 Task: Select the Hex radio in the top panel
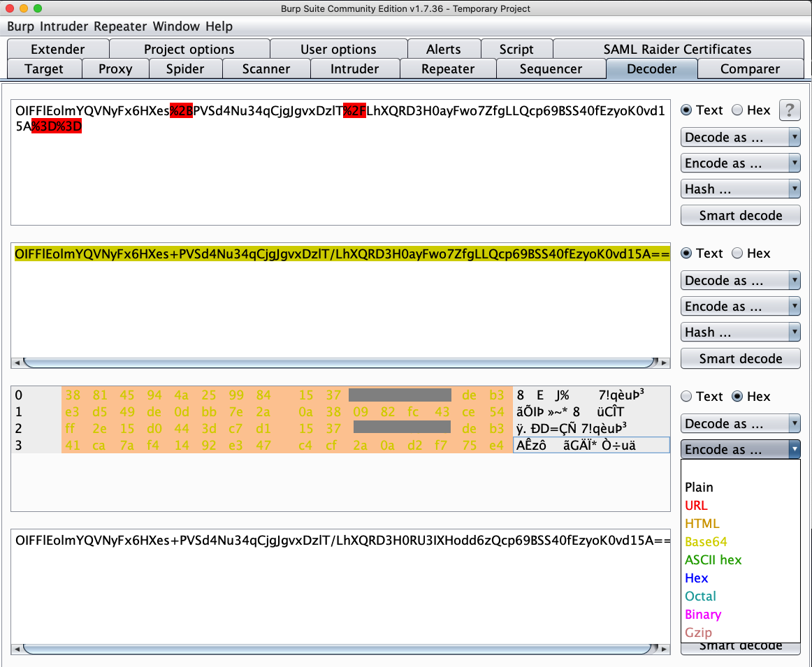click(737, 110)
